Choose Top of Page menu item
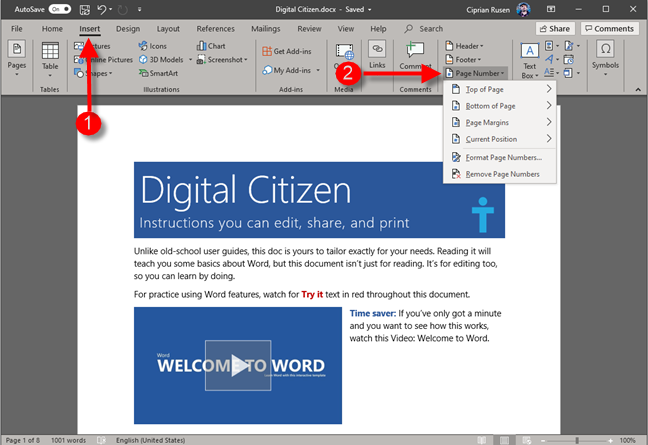The image size is (648, 445). 500,89
